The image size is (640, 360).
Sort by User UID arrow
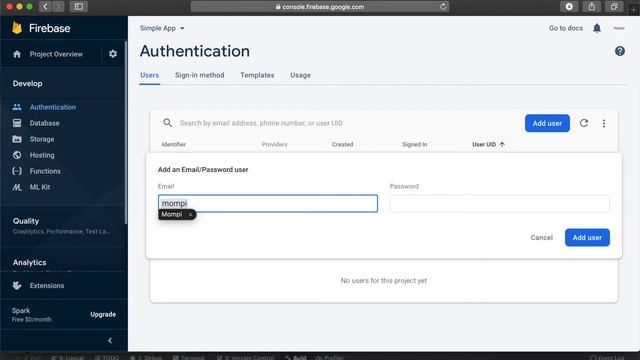(502, 144)
